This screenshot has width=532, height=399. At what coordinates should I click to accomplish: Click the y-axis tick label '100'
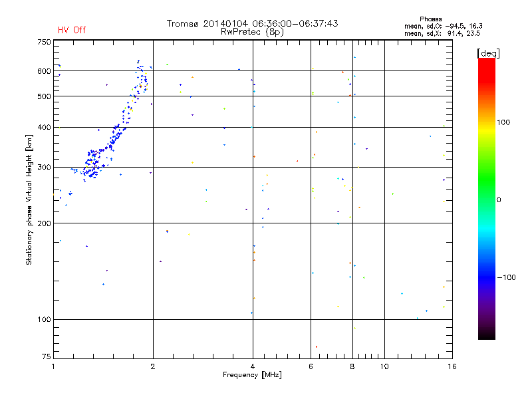coord(44,320)
